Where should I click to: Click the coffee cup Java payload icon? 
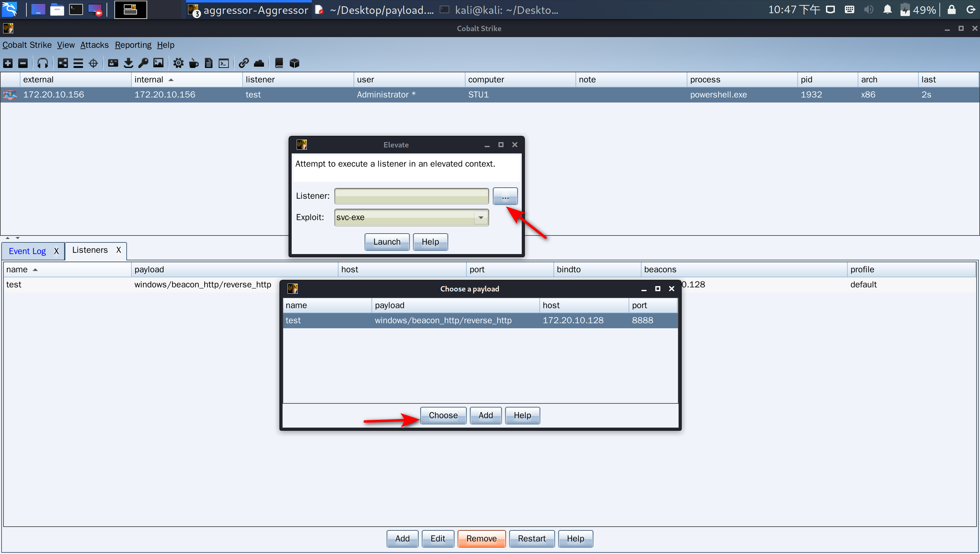(x=194, y=63)
